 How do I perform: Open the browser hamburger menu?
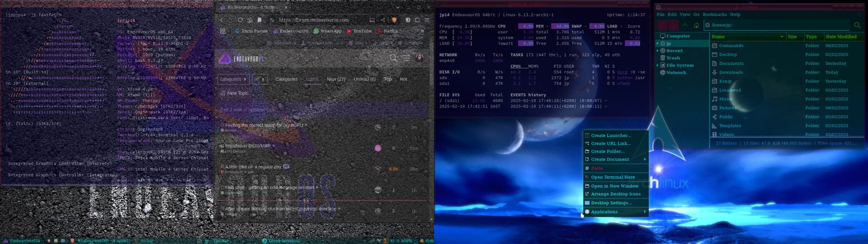(x=427, y=20)
